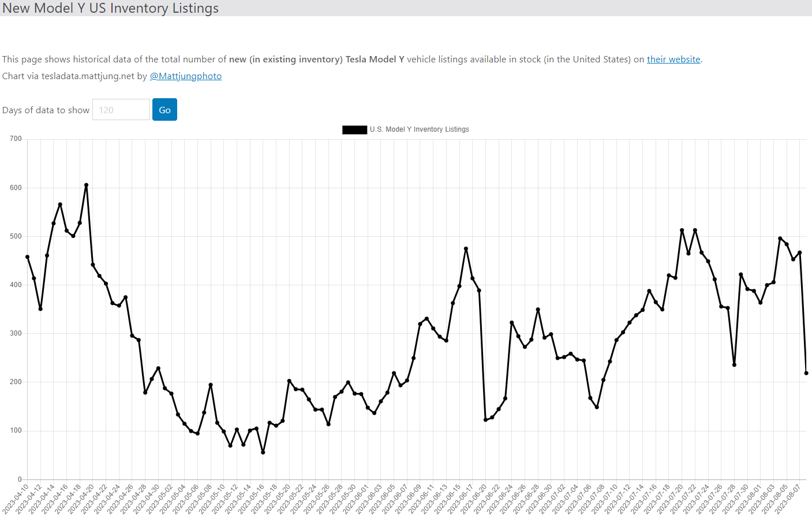812x517 pixels.
Task: Click the last data point at chart's right edge
Action: tap(806, 373)
